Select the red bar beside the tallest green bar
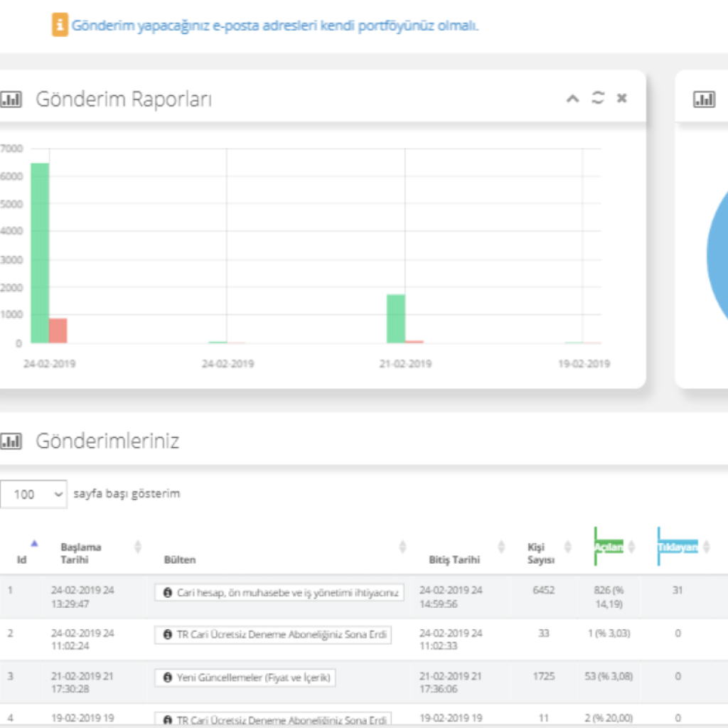 coord(58,331)
